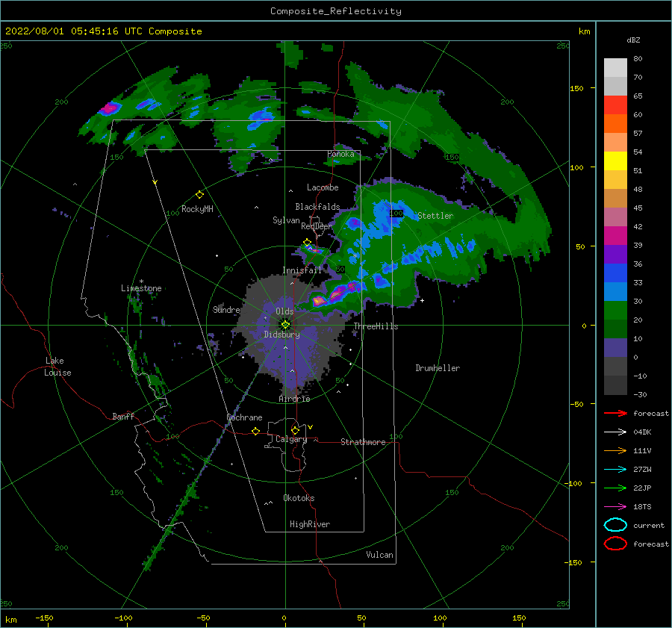
Task: Click the green 22JP arrow in the legend
Action: 615,488
